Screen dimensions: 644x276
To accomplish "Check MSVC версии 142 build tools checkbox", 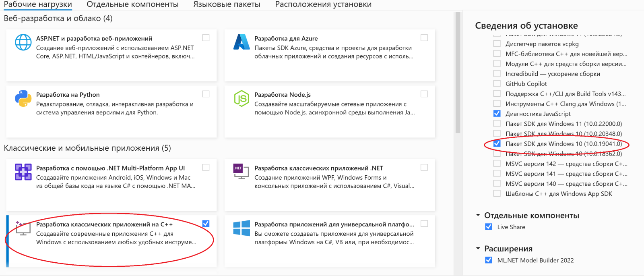I will tap(497, 164).
